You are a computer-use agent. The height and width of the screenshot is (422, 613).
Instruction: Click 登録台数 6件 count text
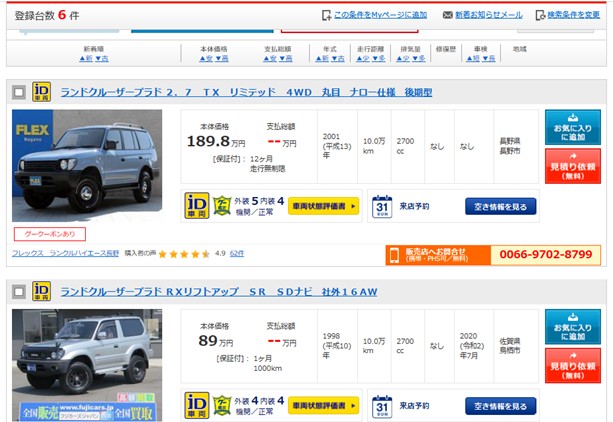[47, 15]
